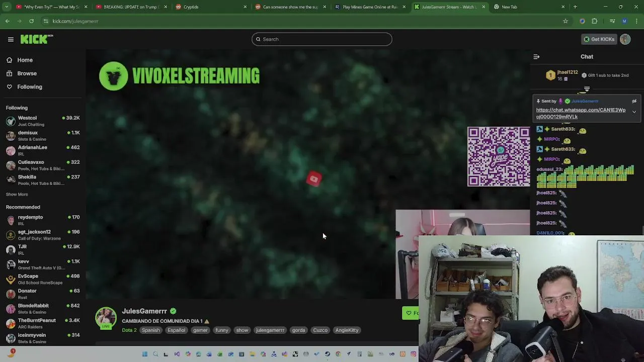
Task: Open Instagram from taskbar
Action: 413,354
